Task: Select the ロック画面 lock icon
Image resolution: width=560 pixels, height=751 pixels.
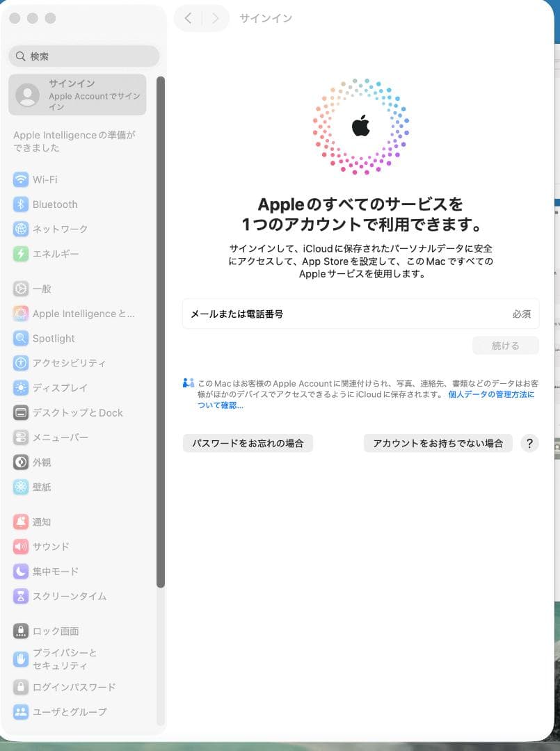Action: tap(21, 631)
